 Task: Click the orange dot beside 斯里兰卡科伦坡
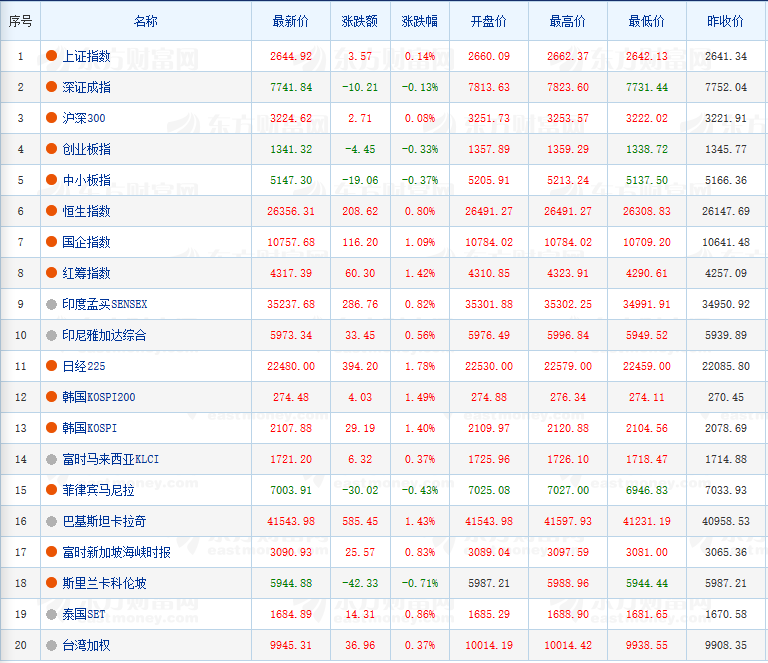[x=51, y=583]
